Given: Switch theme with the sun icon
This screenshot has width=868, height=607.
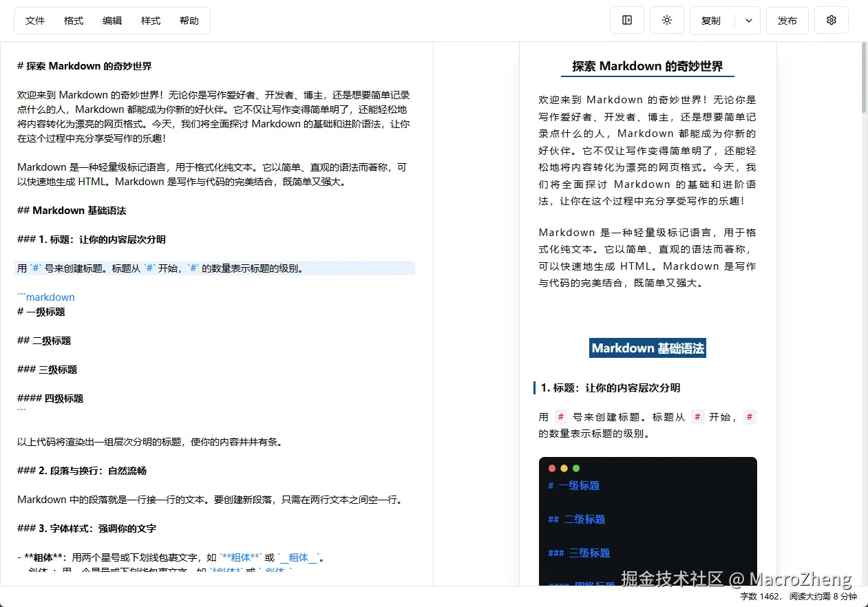Looking at the screenshot, I should [667, 21].
